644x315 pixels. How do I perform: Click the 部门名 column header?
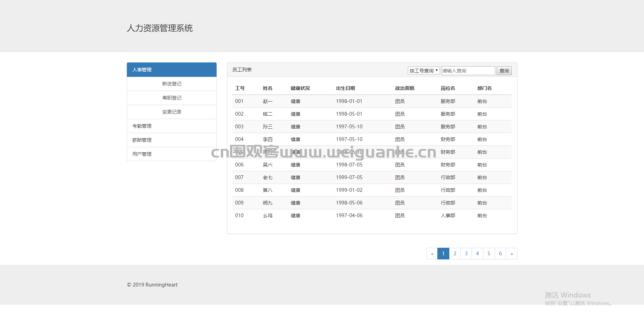(485, 88)
